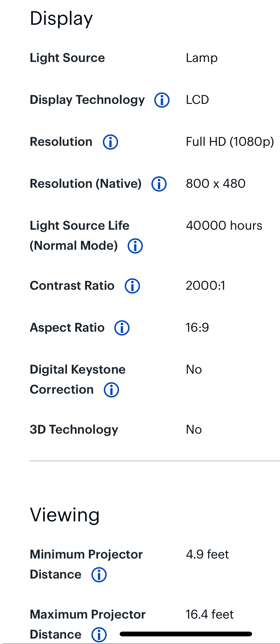Open info icon next to Display Technology

(162, 100)
